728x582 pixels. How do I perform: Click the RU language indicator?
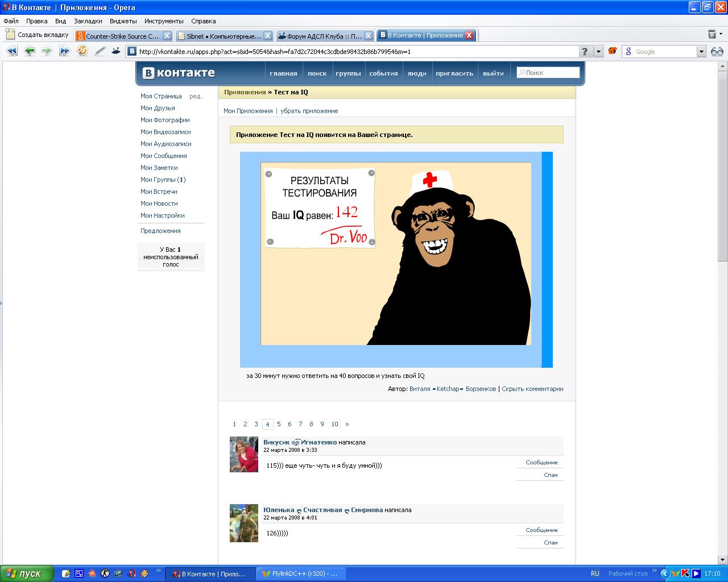point(595,573)
